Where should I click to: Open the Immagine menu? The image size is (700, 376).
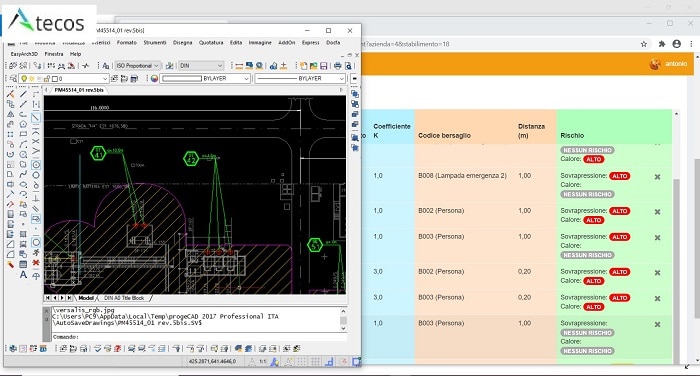(x=260, y=43)
